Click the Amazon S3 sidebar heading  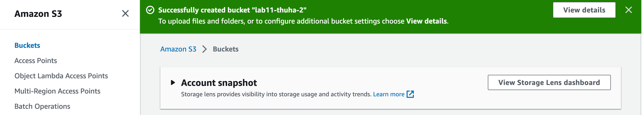[x=38, y=14]
